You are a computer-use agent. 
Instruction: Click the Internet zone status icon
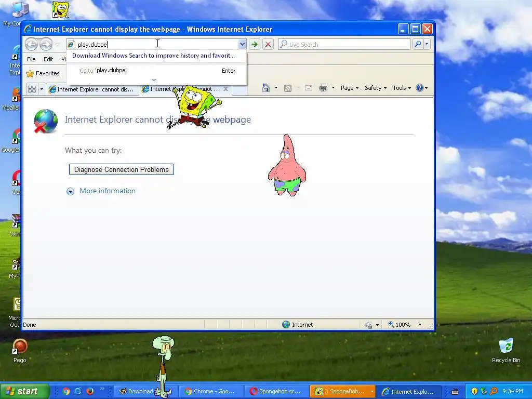pyautogui.click(x=286, y=324)
